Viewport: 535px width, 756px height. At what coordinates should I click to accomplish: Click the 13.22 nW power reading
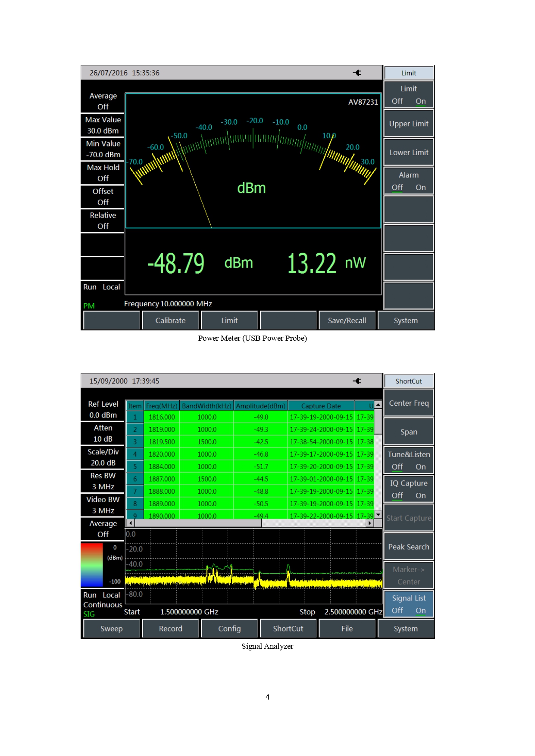pyautogui.click(x=327, y=263)
